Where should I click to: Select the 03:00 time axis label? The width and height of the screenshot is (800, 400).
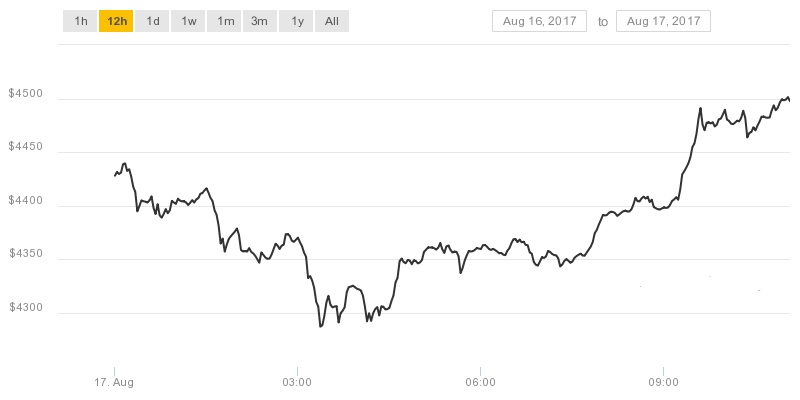(x=297, y=382)
